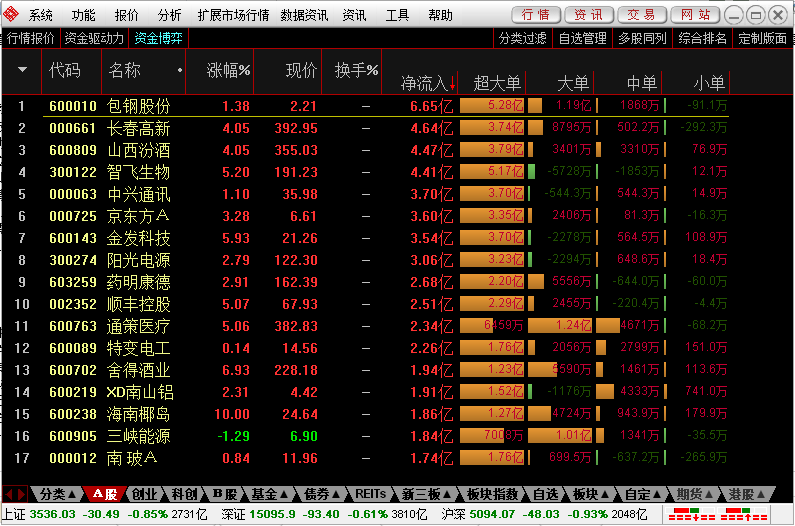Viewport: 795px width, 526px height.
Task: Switch to the B股 bottom tab
Action: tap(225, 494)
